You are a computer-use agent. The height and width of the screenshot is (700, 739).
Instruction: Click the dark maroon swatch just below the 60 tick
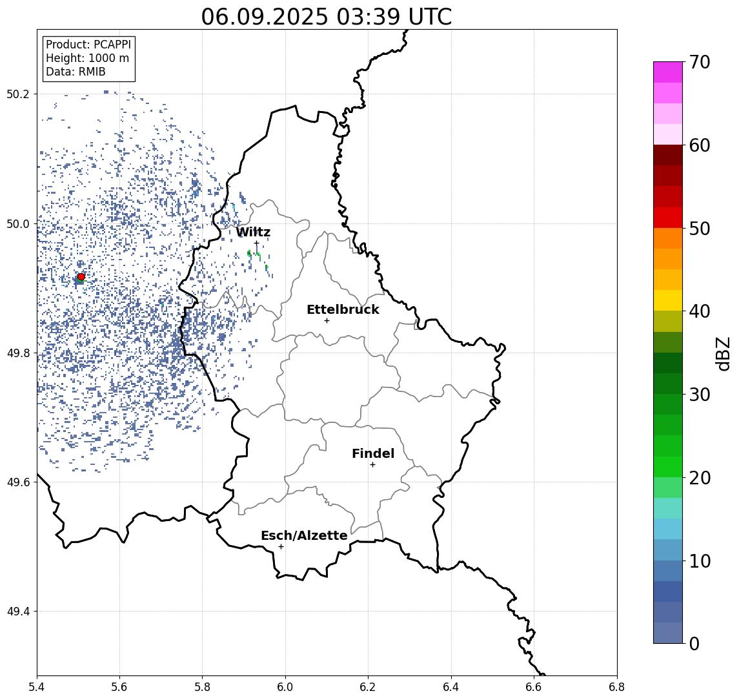coord(668,155)
